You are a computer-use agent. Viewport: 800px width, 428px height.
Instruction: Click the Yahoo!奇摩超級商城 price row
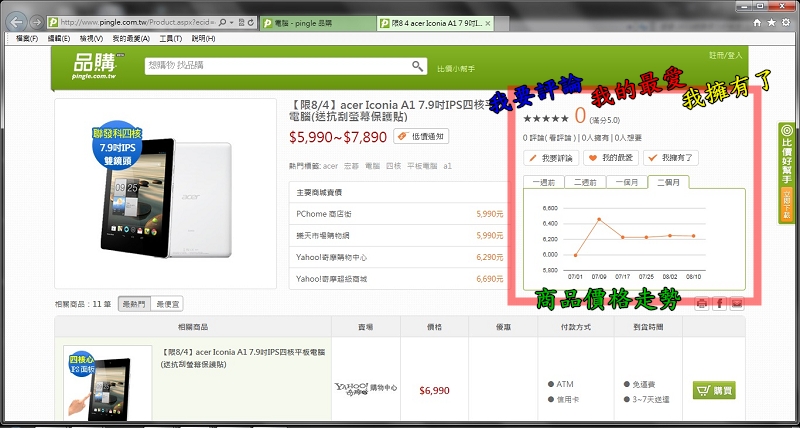[399, 279]
